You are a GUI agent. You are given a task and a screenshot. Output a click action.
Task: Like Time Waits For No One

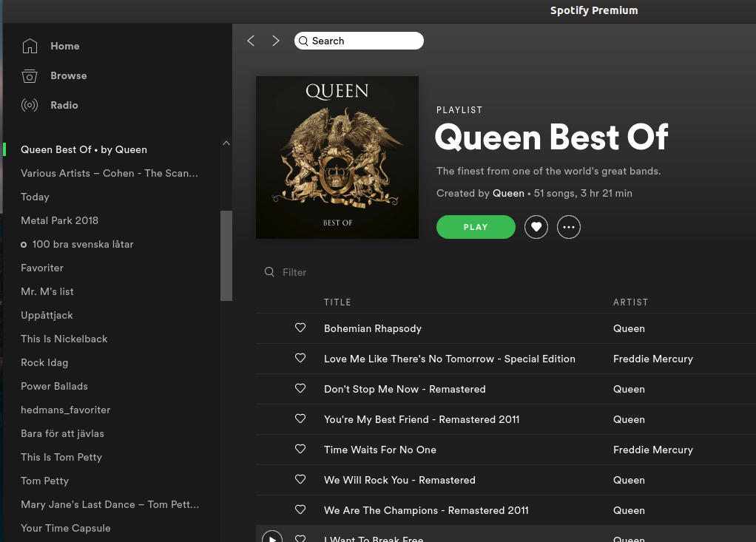click(x=300, y=450)
